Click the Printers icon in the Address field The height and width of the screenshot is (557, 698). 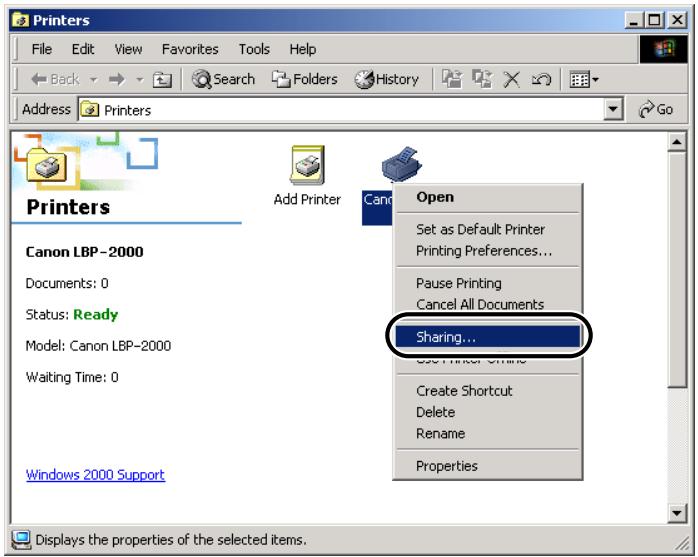point(90,110)
